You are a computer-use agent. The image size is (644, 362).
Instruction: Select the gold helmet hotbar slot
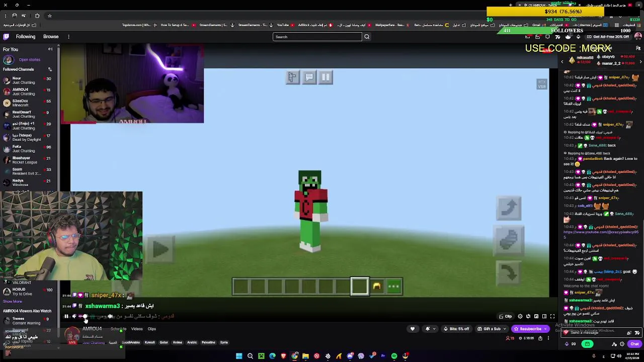pos(377,287)
